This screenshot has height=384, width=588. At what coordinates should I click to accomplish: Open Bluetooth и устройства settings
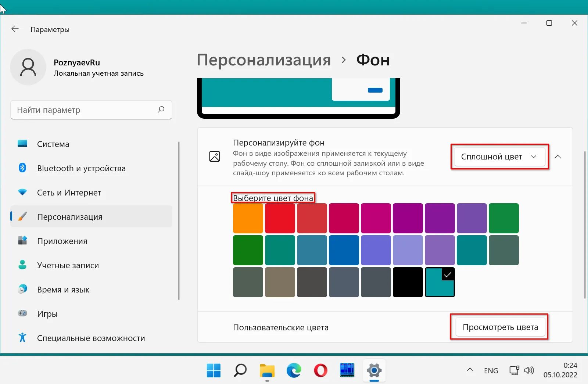point(81,168)
